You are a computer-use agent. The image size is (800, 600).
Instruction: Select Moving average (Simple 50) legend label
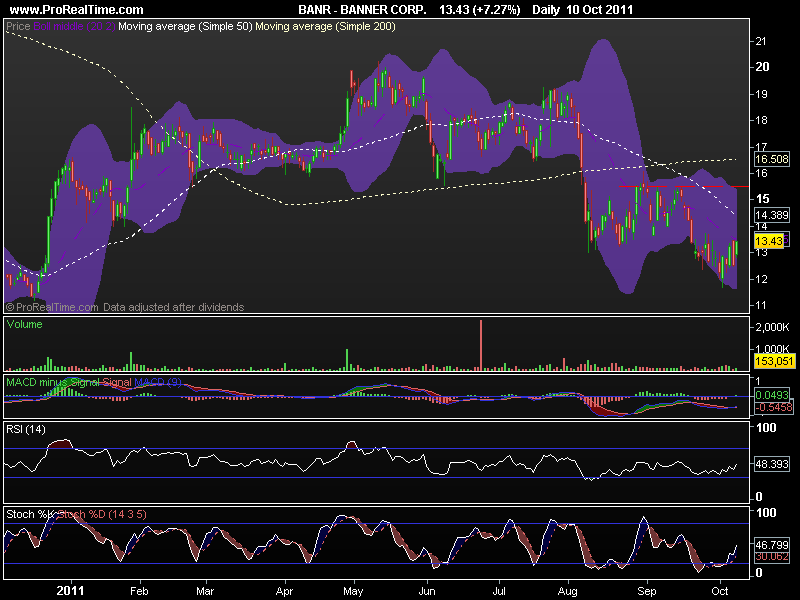[x=185, y=26]
